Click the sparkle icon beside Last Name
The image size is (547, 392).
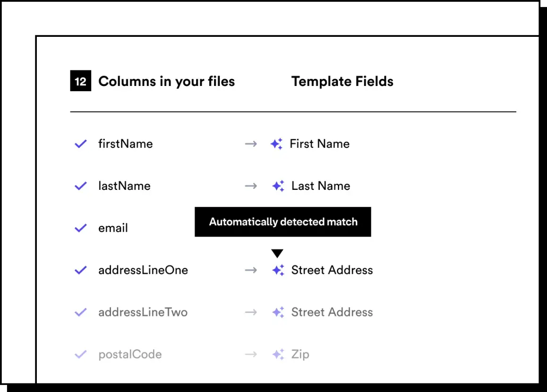(278, 186)
